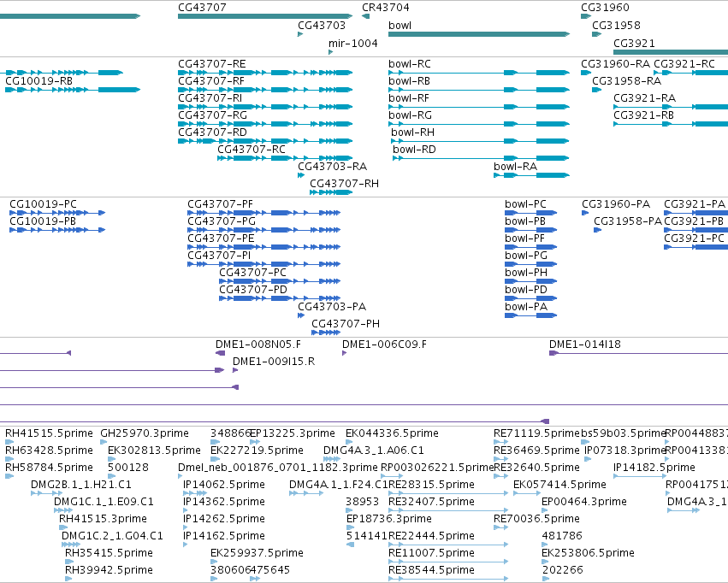728x583 pixels.
Task: Open EST label IP14182.5prime
Action: (654, 468)
